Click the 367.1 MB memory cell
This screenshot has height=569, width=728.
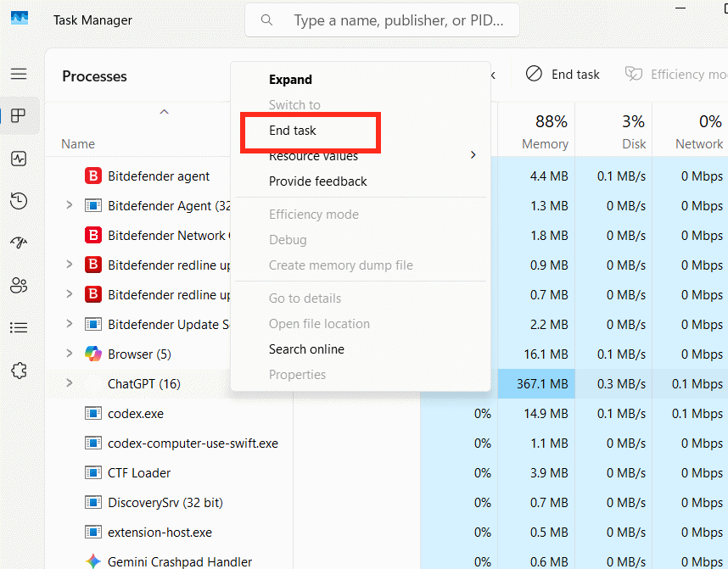tap(536, 384)
